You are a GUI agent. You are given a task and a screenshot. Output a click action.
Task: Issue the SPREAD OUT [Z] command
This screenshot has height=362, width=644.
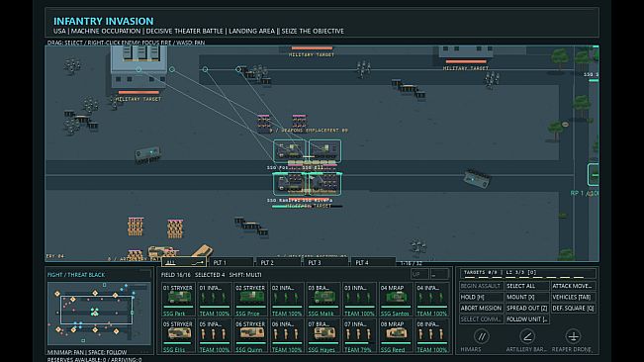pos(527,308)
